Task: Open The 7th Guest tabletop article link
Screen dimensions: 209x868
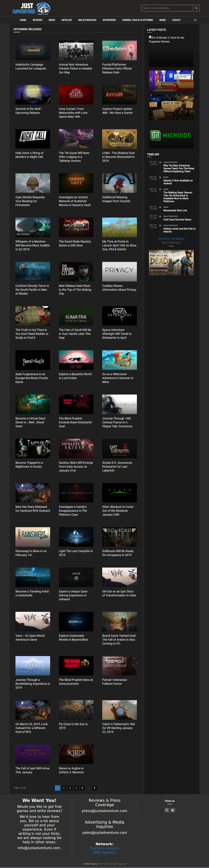Action: point(74,157)
